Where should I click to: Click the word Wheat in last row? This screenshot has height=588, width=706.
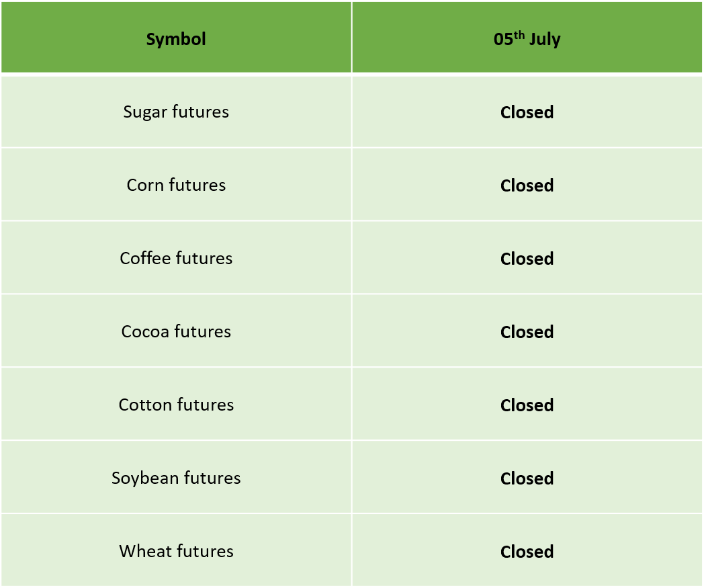(145, 551)
